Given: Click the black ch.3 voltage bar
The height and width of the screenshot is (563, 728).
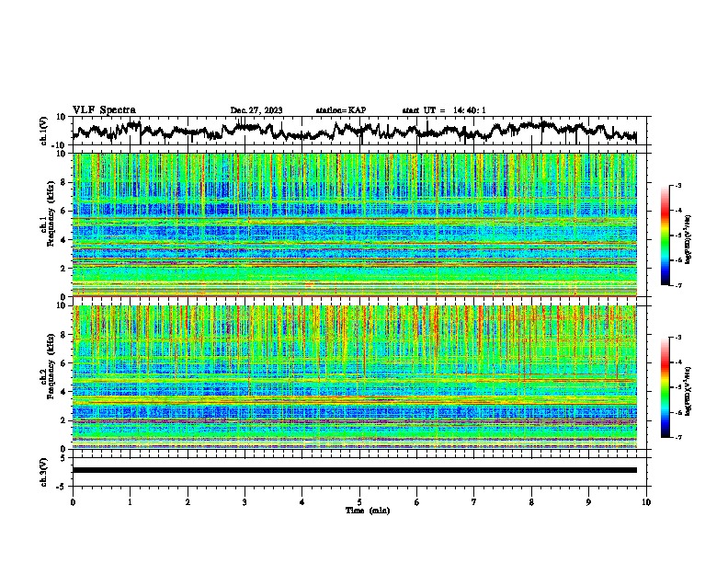Looking at the screenshot, I should (354, 470).
